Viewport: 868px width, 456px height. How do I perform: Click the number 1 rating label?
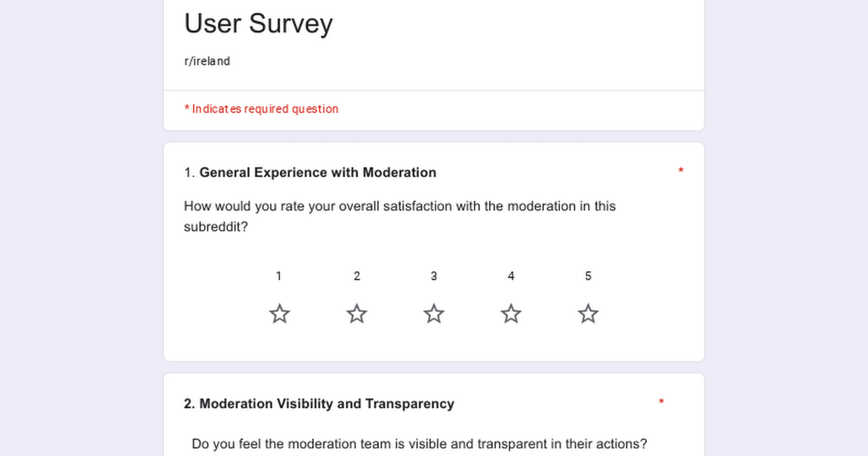click(x=279, y=276)
